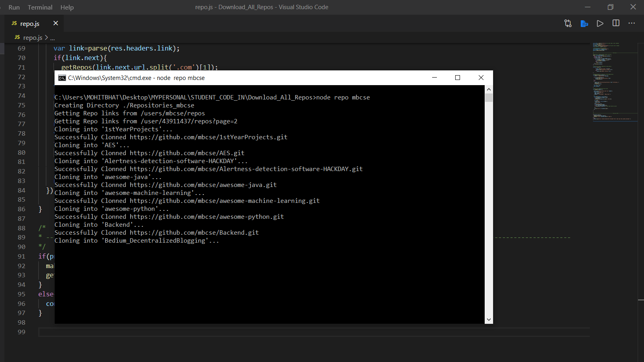Click 'Cloning into Bedium_DecentralizedBlogging' line
Image resolution: width=644 pixels, height=362 pixels.
[137, 241]
